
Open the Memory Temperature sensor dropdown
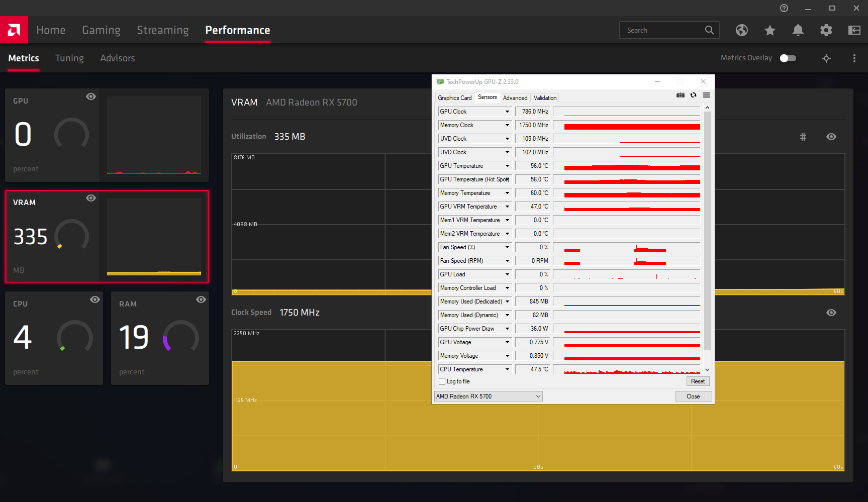point(507,193)
